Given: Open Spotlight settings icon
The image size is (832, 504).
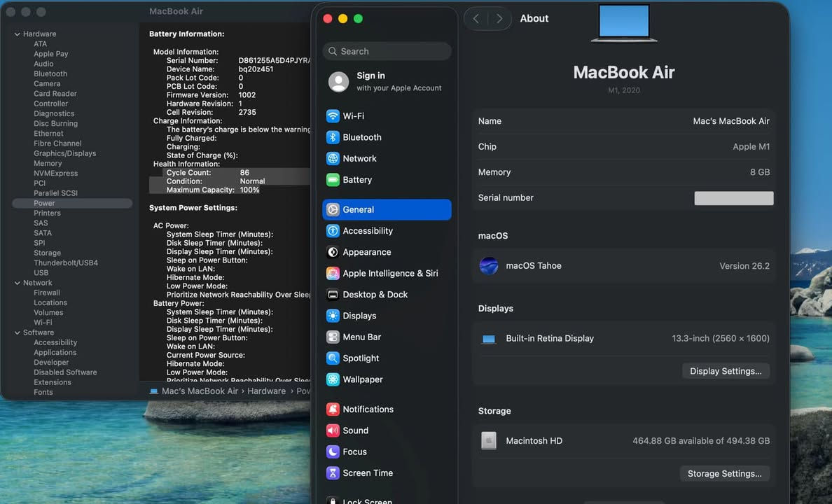Looking at the screenshot, I should (333, 358).
